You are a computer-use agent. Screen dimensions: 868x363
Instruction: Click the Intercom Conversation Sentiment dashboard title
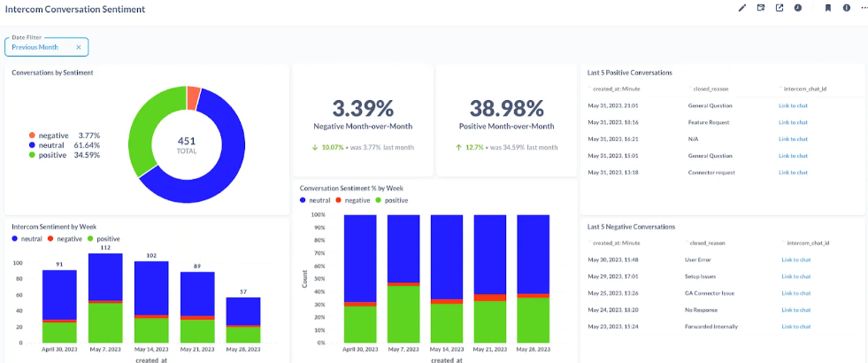(75, 9)
